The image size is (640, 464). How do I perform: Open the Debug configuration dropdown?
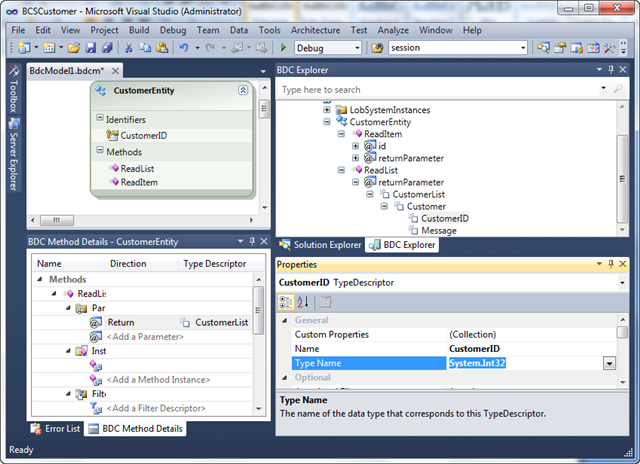[x=357, y=48]
